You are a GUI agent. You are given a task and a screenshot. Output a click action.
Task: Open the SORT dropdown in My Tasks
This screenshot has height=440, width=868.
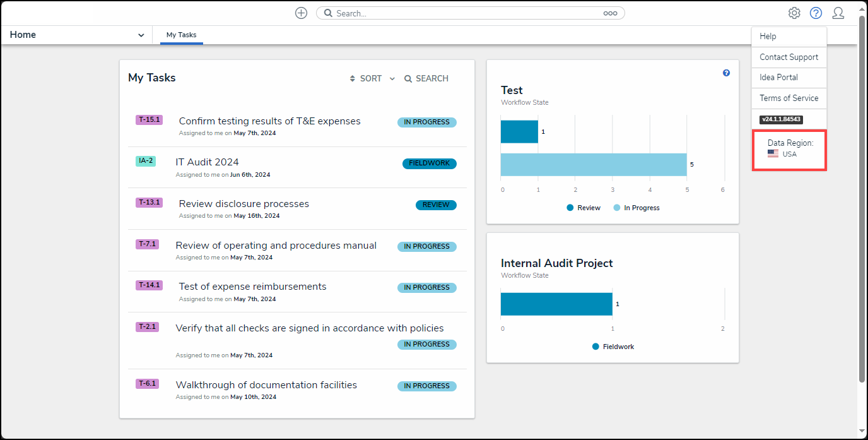tap(372, 78)
